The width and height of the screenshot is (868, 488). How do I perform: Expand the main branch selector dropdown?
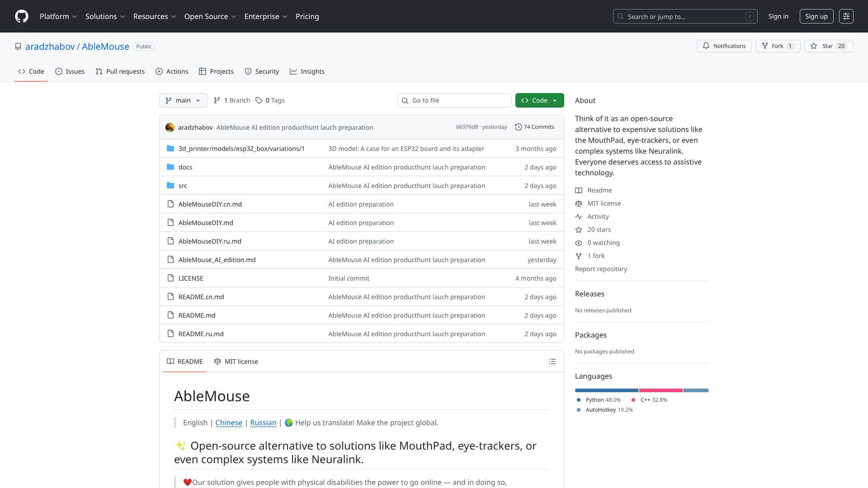[x=183, y=100]
